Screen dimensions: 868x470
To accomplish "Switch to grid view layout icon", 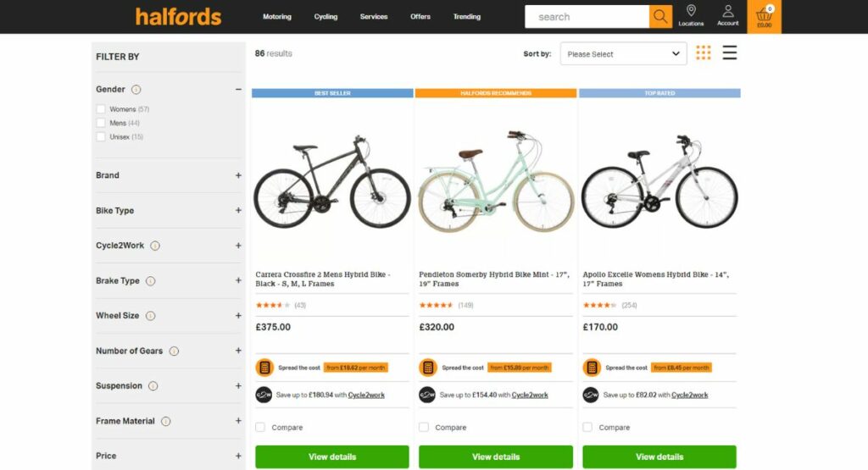I will [703, 53].
